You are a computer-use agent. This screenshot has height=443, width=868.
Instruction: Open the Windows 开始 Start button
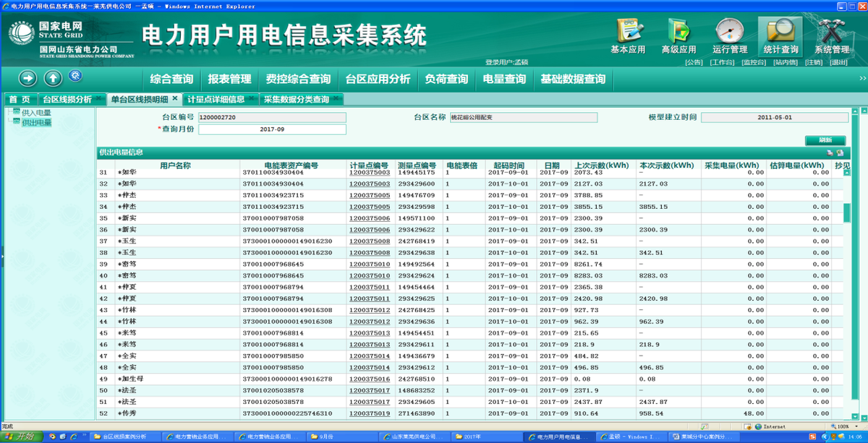[x=22, y=436]
